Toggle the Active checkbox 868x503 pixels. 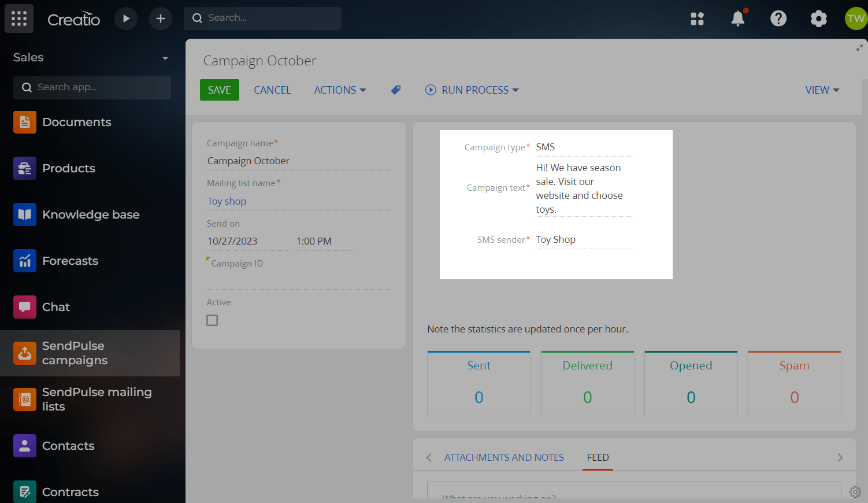[x=212, y=320]
